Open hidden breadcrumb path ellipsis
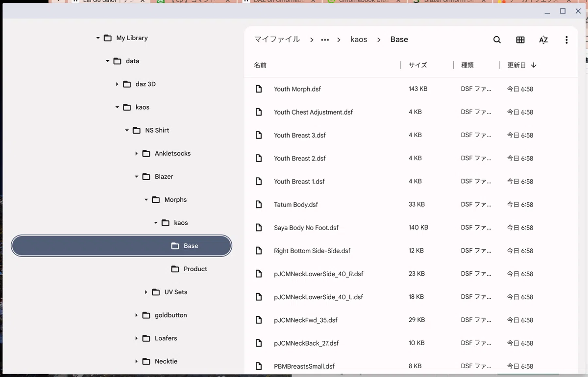Screen dimensions: 588x377 click(325, 40)
